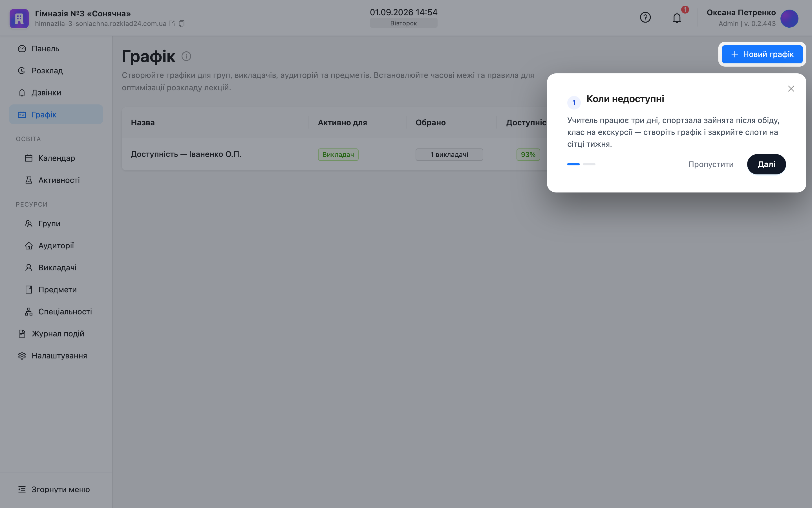This screenshot has width=812, height=508.
Task: Click the 1 викладачі badge
Action: pyautogui.click(x=449, y=155)
